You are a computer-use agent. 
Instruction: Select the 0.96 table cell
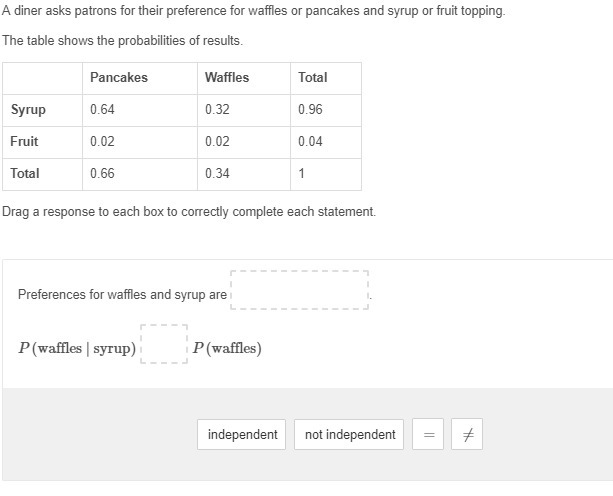(x=310, y=110)
